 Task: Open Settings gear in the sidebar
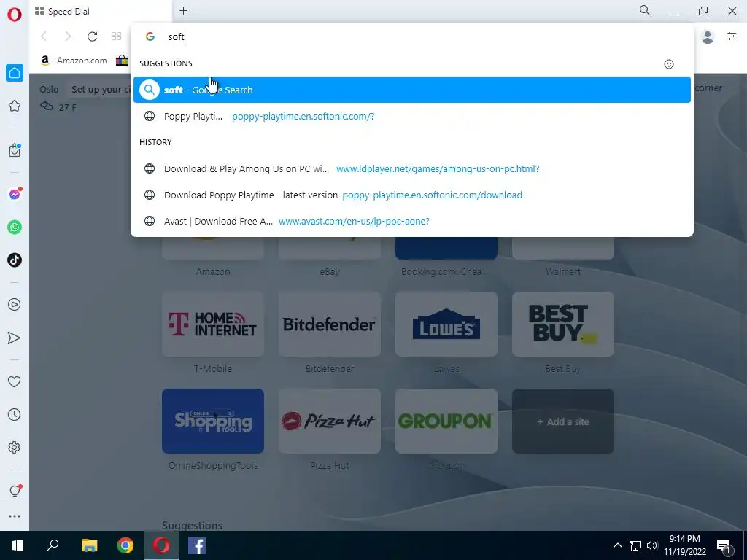coord(15,448)
